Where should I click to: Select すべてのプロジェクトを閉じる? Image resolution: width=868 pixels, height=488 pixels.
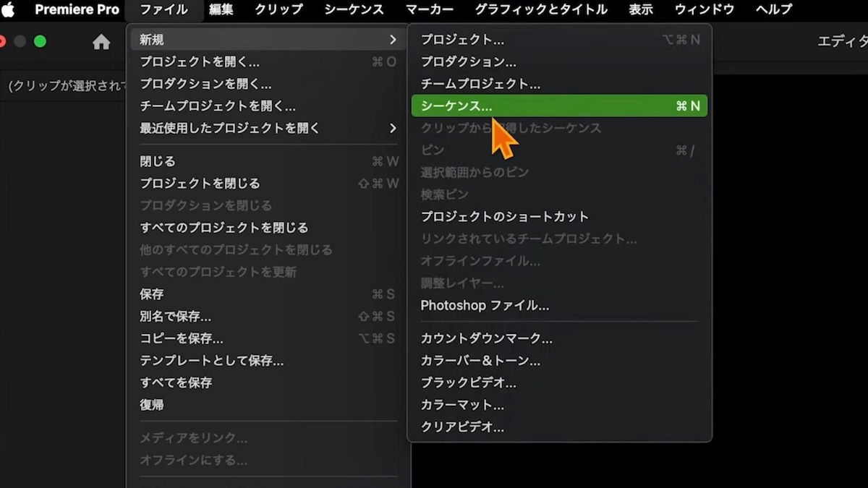(x=268, y=228)
